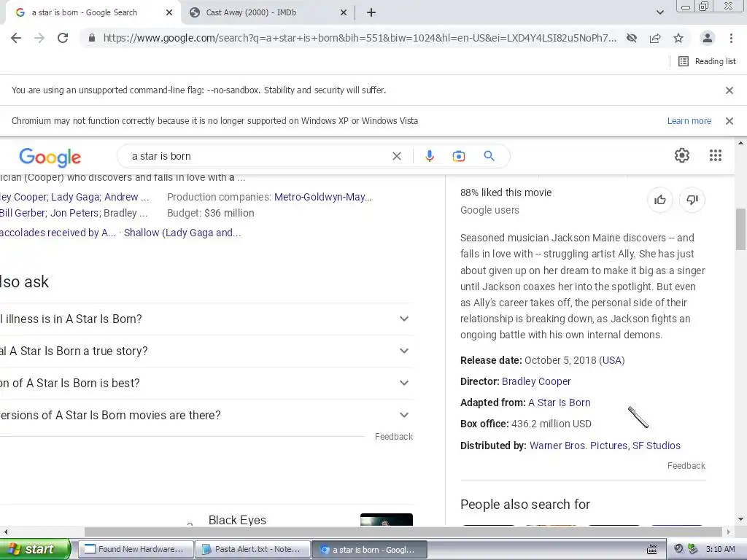The image size is (747, 560).
Task: Select the a star is born taskbar button
Action: 369,550
